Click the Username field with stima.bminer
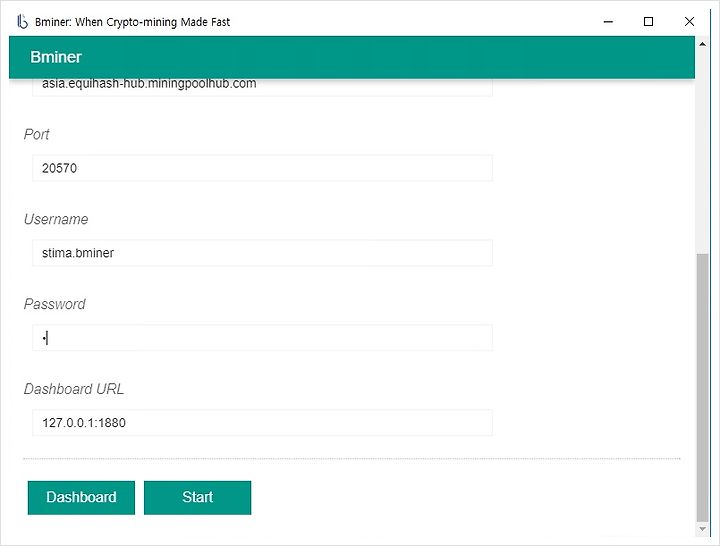 click(262, 253)
